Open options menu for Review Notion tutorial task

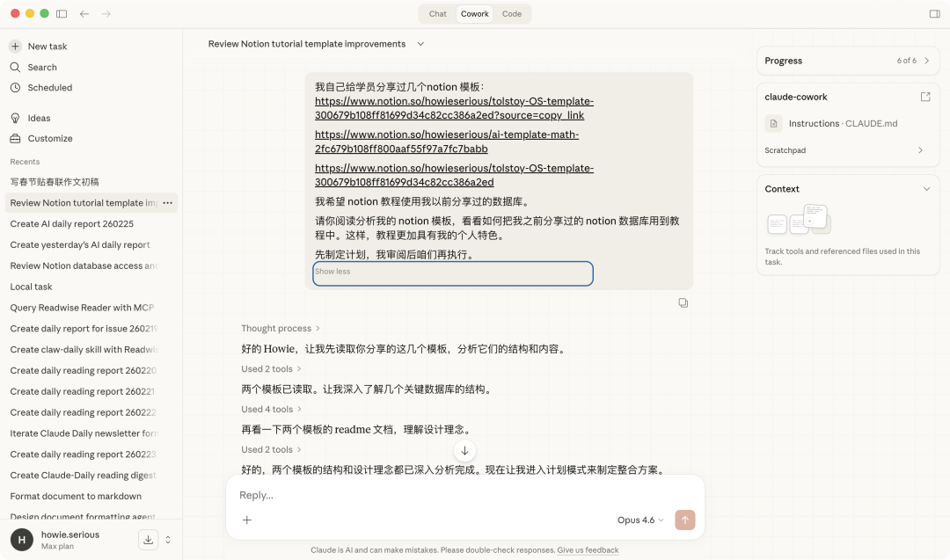pyautogui.click(x=168, y=203)
